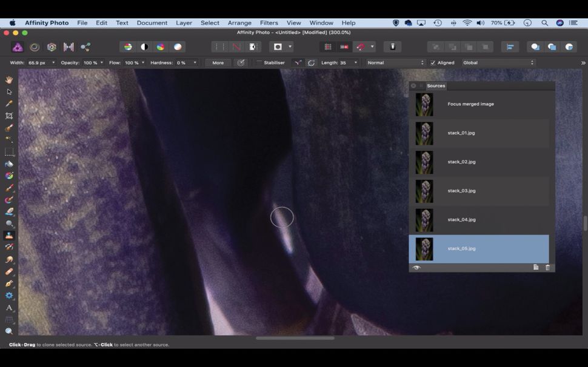Viewport: 588px width, 367px height.
Task: Select the Zoom tool
Action: (9, 331)
